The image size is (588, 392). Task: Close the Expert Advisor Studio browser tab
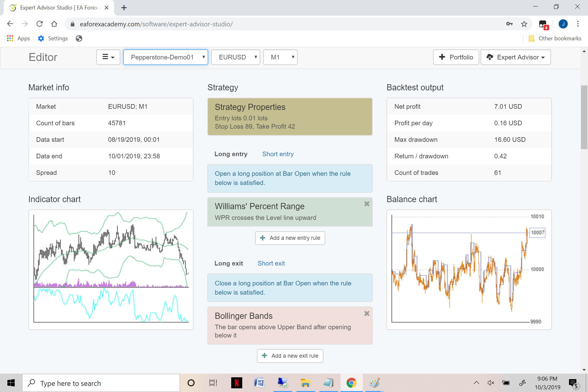tap(107, 8)
